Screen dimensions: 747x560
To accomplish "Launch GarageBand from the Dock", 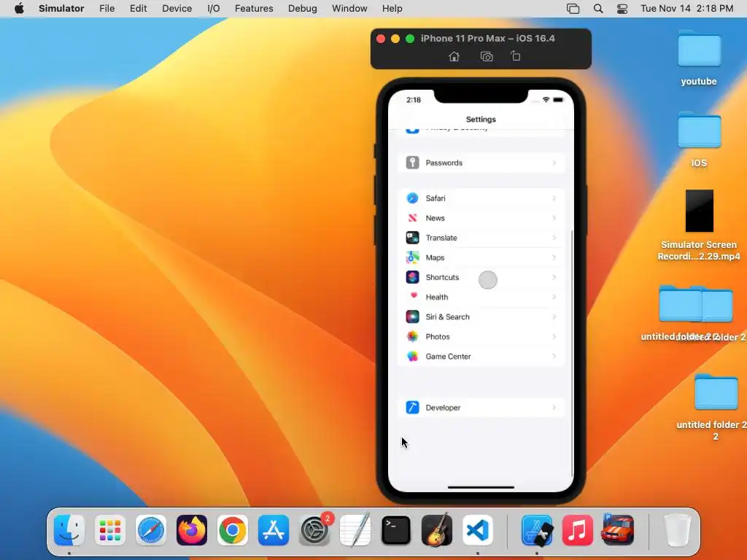I will click(x=437, y=530).
